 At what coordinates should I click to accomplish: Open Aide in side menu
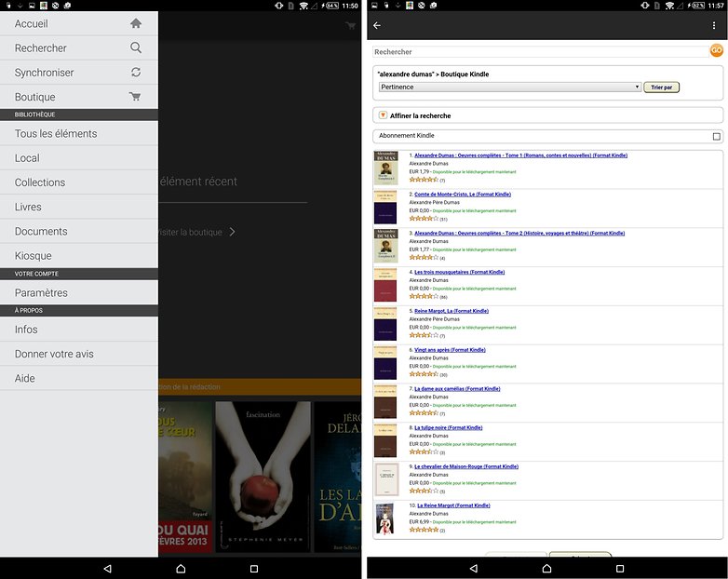point(79,379)
